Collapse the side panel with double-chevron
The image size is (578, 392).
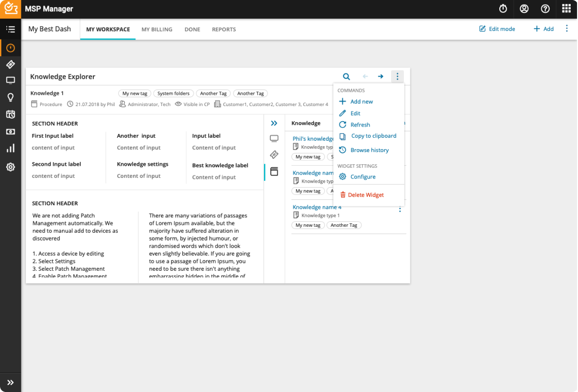click(x=274, y=123)
